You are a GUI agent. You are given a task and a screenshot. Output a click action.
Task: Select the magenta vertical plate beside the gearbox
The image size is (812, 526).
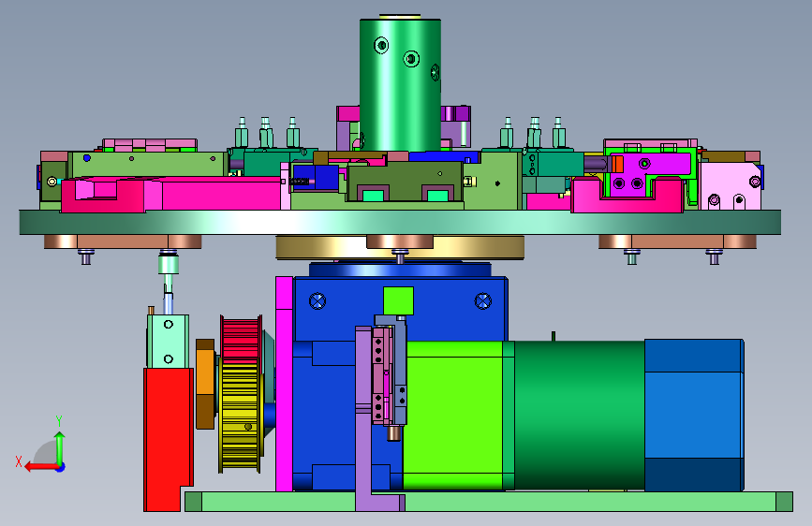(x=285, y=384)
